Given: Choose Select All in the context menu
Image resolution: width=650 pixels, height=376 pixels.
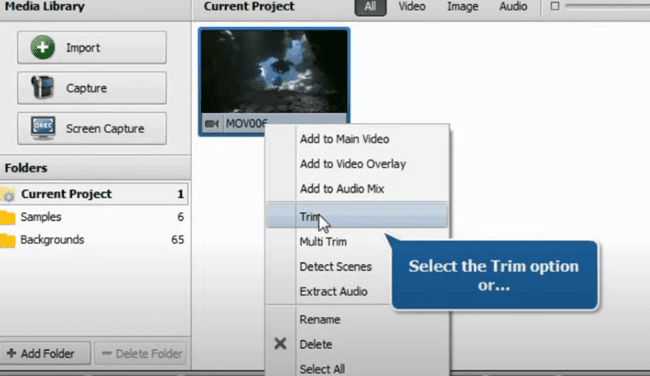Looking at the screenshot, I should click(357, 368).
